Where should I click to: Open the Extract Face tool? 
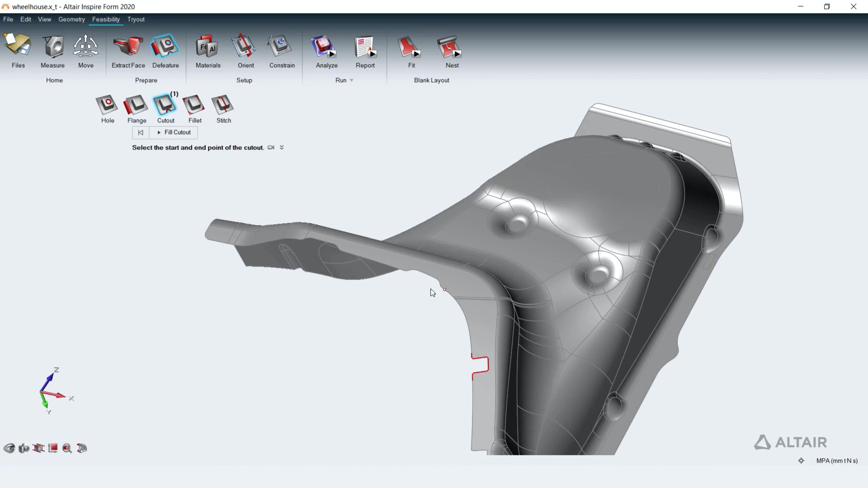(127, 50)
